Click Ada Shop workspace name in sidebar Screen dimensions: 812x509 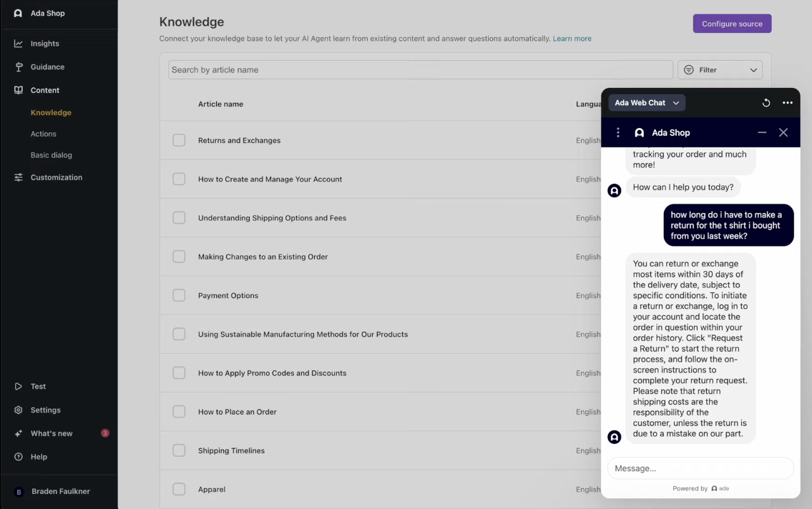(x=48, y=13)
